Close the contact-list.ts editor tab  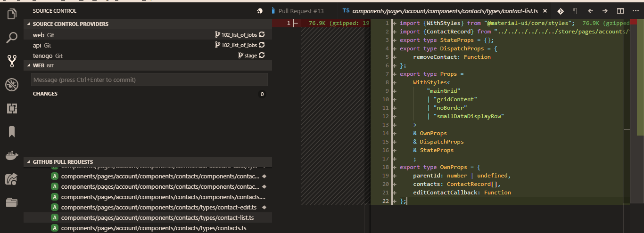pyautogui.click(x=545, y=11)
